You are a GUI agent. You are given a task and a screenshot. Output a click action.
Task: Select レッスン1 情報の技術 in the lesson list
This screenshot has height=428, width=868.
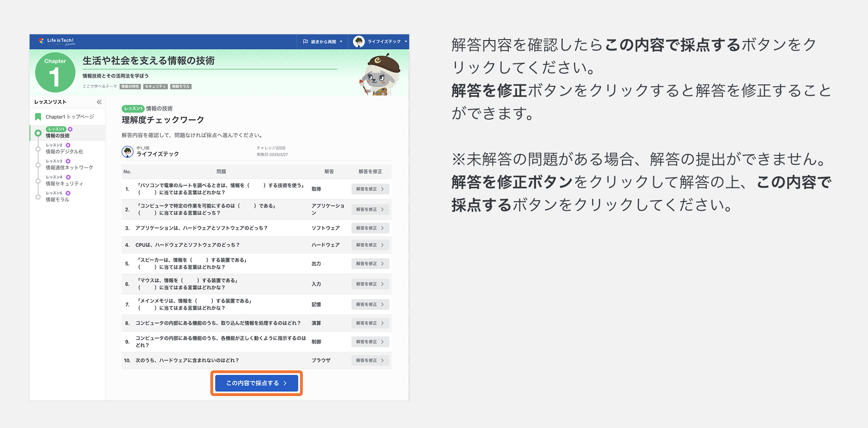[67, 133]
